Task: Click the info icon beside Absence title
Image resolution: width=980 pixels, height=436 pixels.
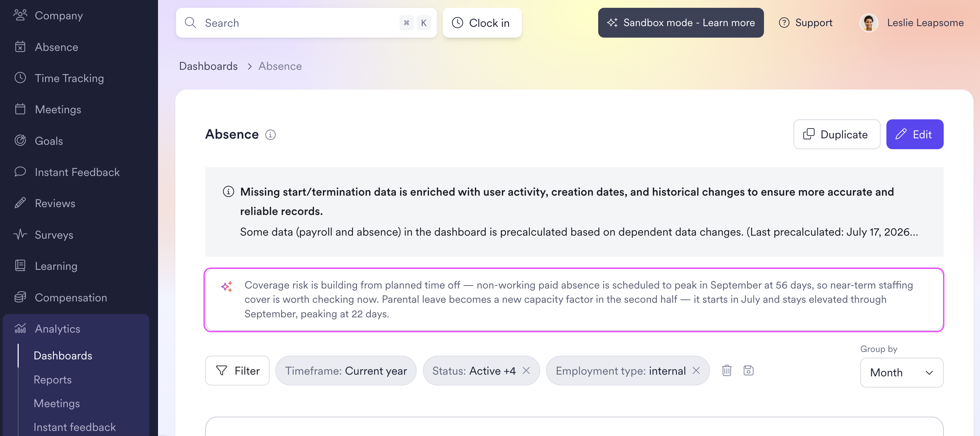Action: pyautogui.click(x=271, y=135)
